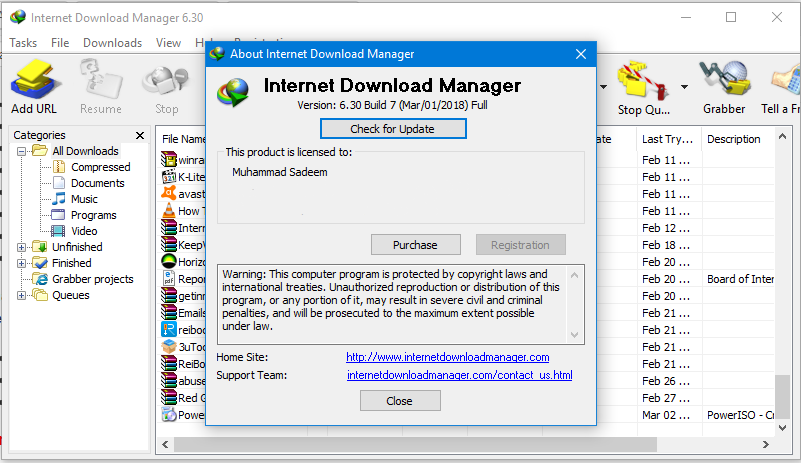Image resolution: width=801 pixels, height=475 pixels.
Task: Click the Registration button
Action: 521,245
